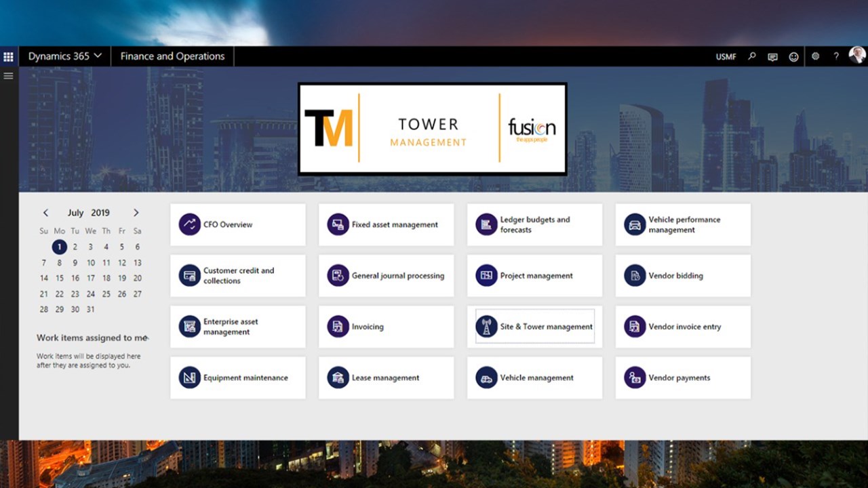Click the Tower Management banner logo
Image resolution: width=868 pixels, height=488 pixels.
pos(433,129)
